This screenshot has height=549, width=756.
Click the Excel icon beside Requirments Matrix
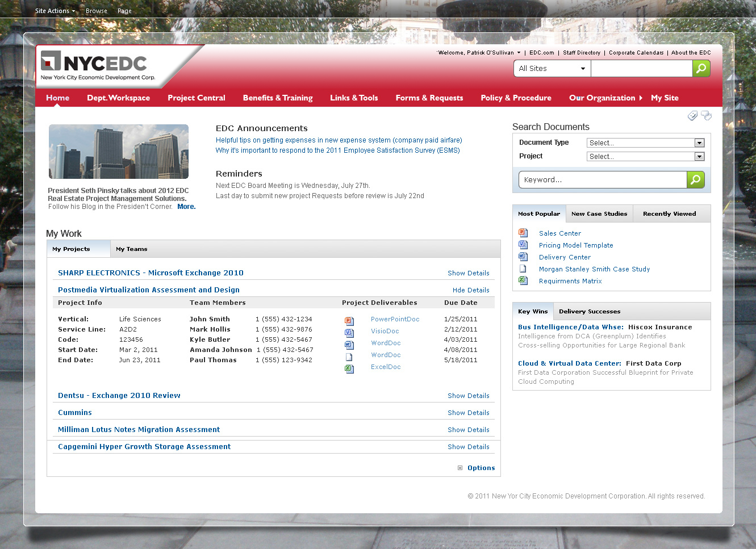tap(523, 280)
